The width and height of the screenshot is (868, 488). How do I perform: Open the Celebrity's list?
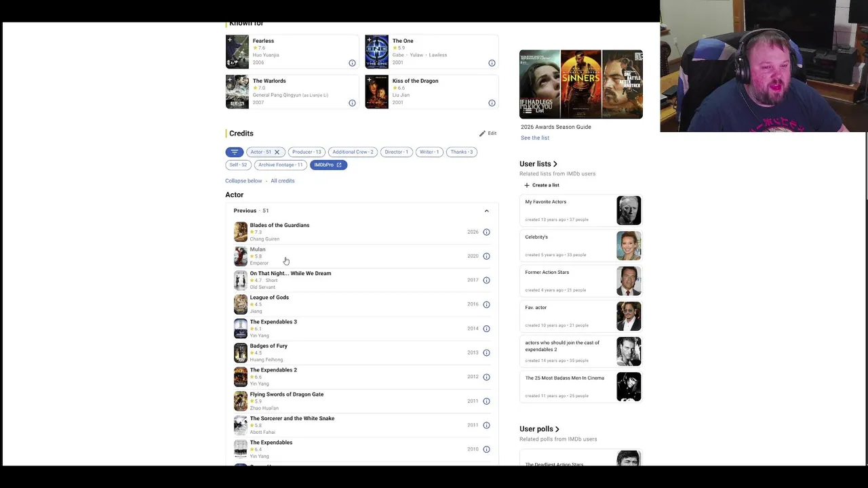[x=583, y=246]
